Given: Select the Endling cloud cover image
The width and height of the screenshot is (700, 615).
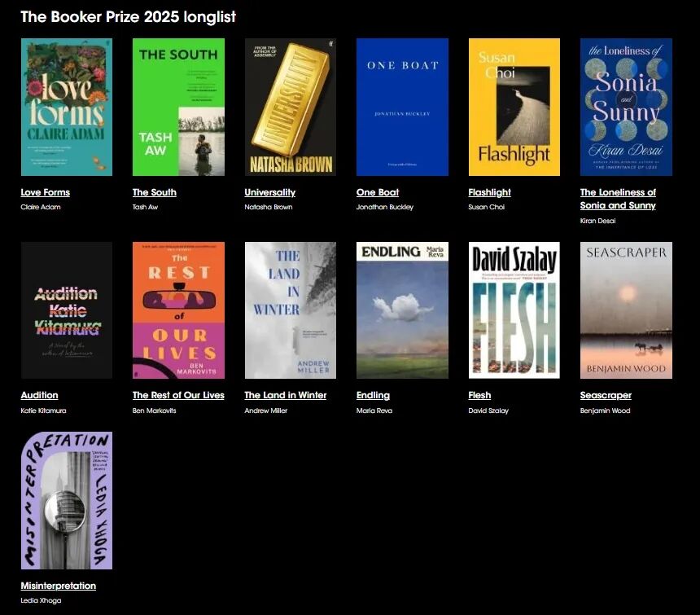Looking at the screenshot, I should point(402,310).
